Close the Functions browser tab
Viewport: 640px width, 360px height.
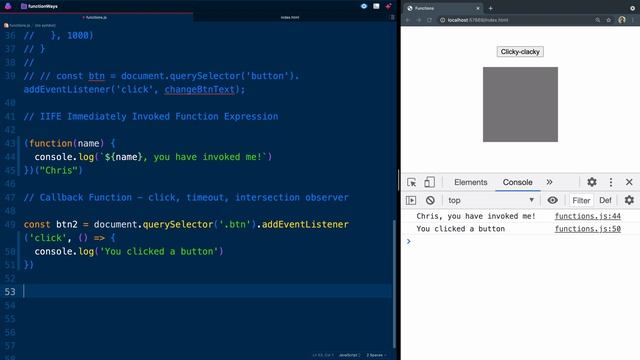pos(478,8)
